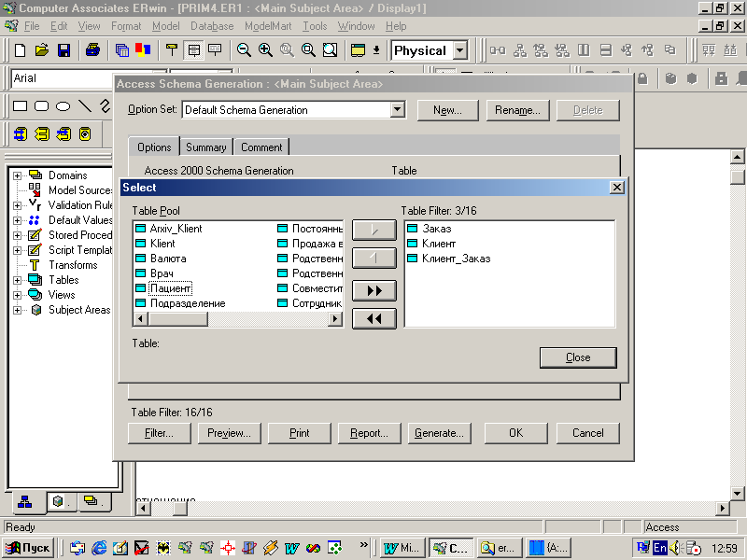This screenshot has height=560, width=747.
Task: Switch to the Summary tab
Action: [205, 147]
